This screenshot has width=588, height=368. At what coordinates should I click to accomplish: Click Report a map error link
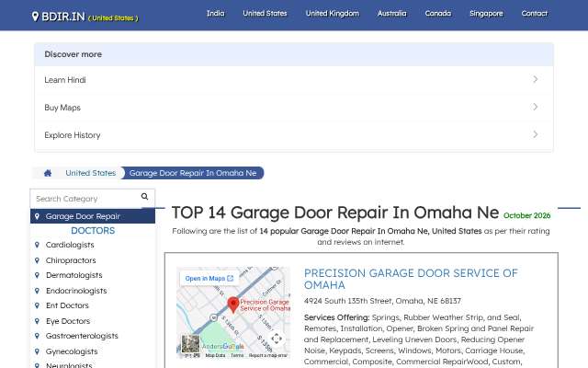pos(267,355)
